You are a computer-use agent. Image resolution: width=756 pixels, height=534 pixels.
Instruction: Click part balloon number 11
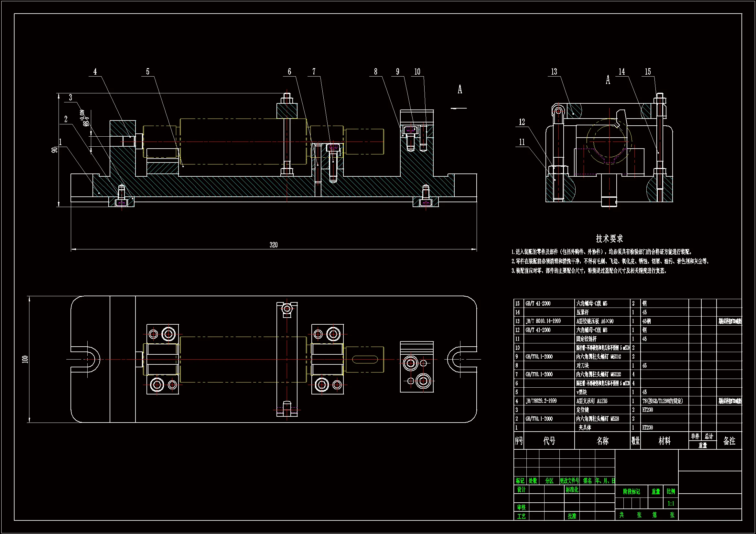point(522,142)
